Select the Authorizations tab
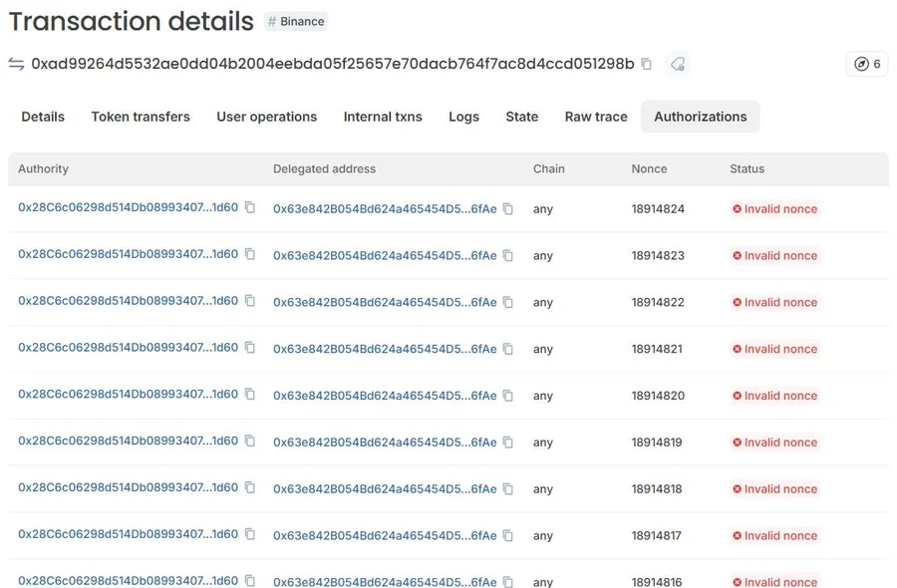The height and width of the screenshot is (588, 897). click(x=701, y=117)
